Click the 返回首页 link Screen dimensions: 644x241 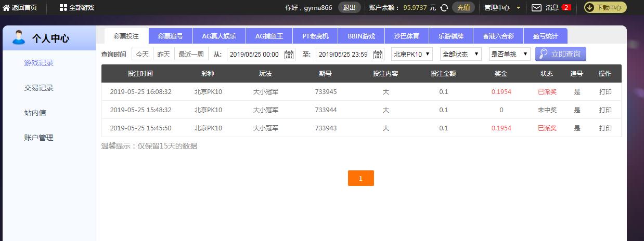click(24, 8)
